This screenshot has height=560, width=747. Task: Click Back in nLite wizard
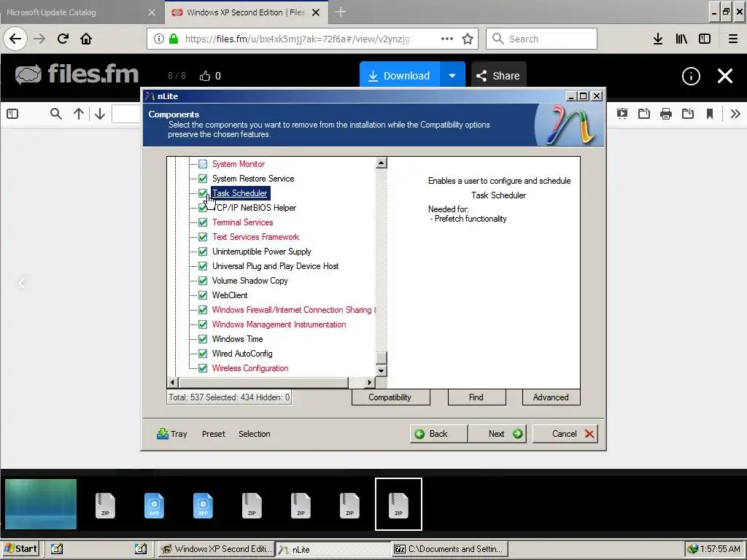(438, 434)
